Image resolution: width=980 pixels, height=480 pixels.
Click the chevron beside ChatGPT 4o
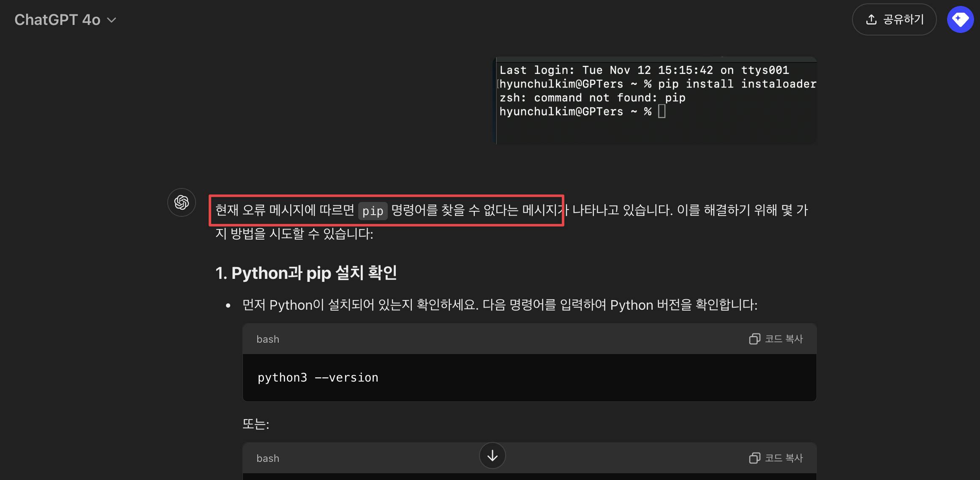pyautogui.click(x=112, y=20)
